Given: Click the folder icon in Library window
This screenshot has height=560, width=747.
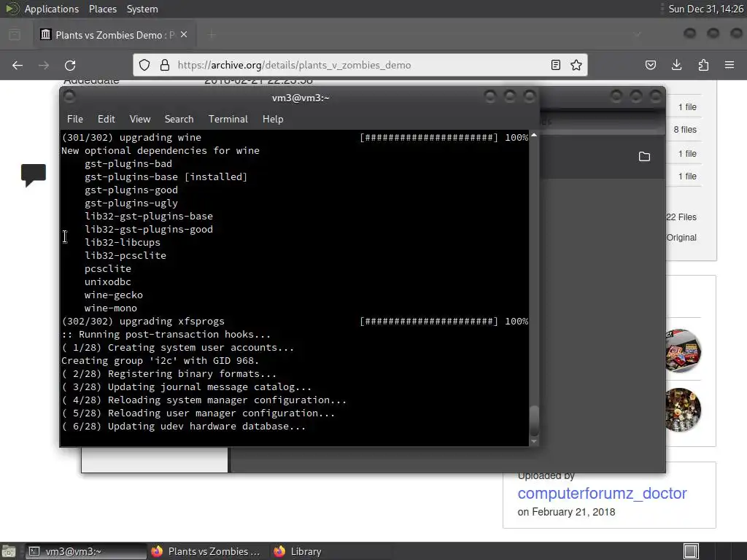Looking at the screenshot, I should [x=644, y=157].
